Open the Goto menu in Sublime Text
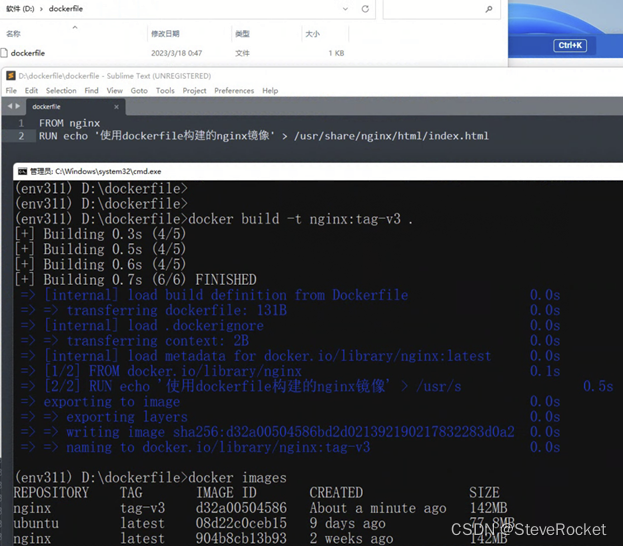The image size is (623, 546). point(139,91)
